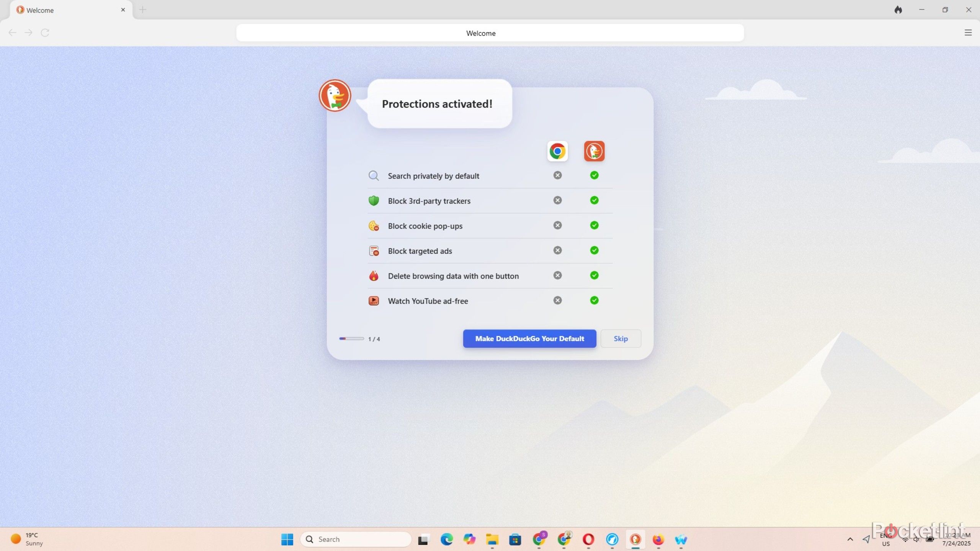Go back using the back arrow

point(12,33)
